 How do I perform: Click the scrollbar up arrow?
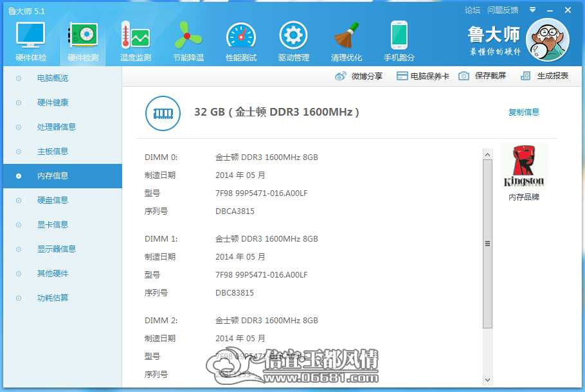click(487, 154)
